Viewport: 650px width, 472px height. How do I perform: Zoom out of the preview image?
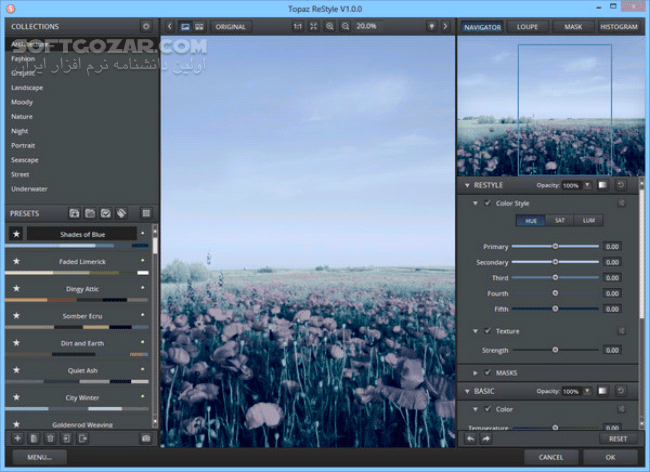tap(345, 27)
